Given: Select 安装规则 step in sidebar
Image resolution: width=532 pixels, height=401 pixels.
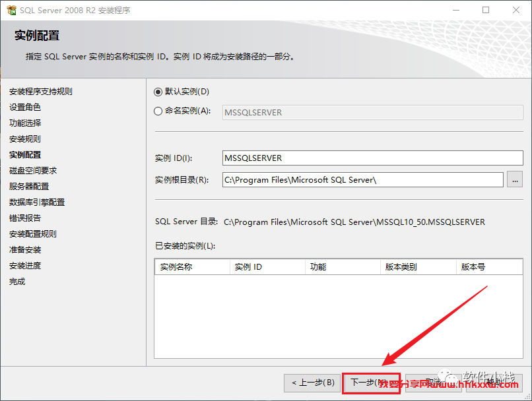Looking at the screenshot, I should 25,139.
